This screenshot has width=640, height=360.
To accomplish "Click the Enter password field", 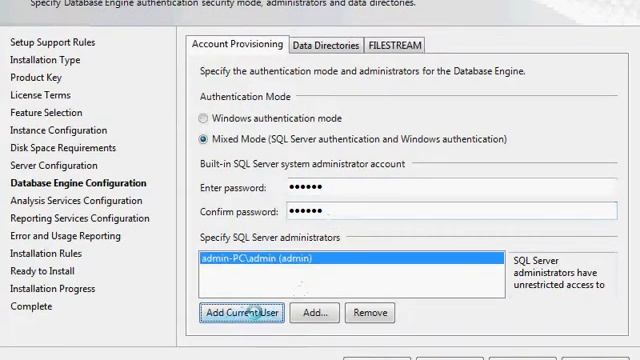I will [x=452, y=187].
